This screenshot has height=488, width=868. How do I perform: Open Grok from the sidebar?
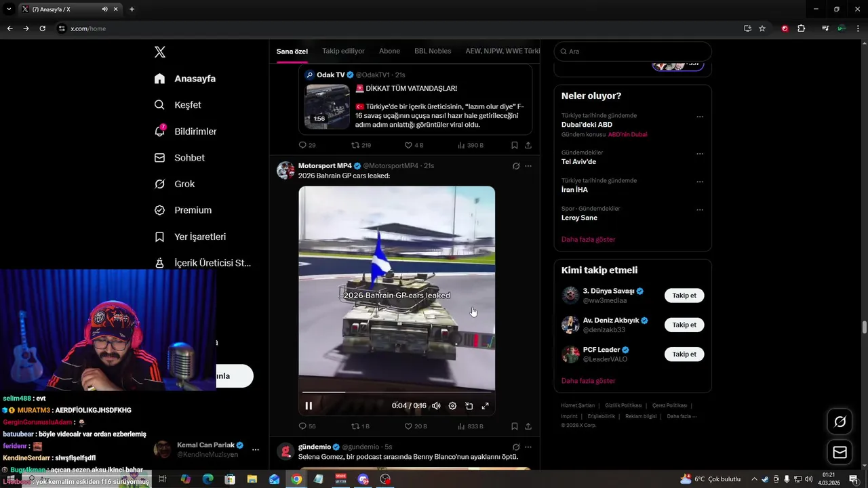pyautogui.click(x=174, y=184)
